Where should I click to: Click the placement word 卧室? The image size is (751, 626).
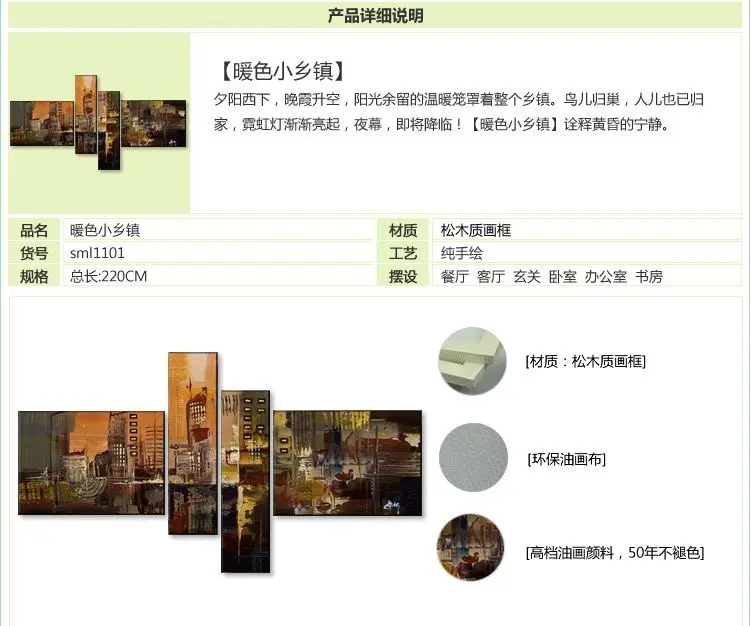563,276
